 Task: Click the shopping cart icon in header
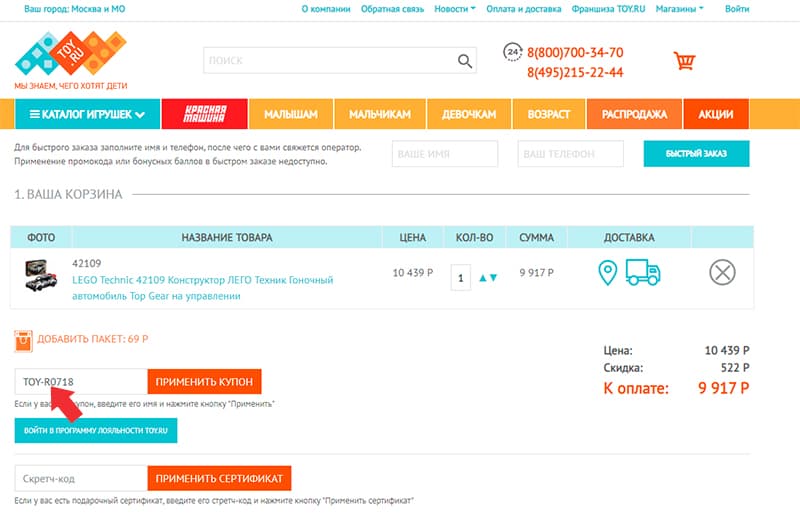(x=684, y=61)
